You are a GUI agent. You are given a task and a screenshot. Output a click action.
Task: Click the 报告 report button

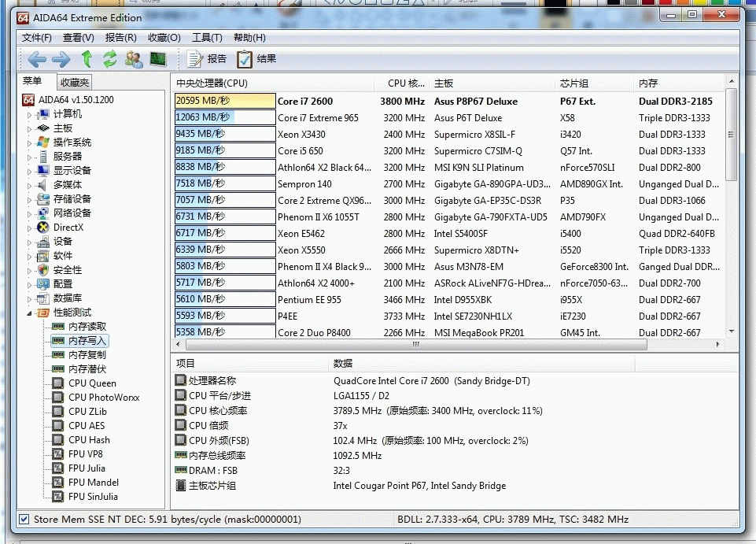click(207, 59)
